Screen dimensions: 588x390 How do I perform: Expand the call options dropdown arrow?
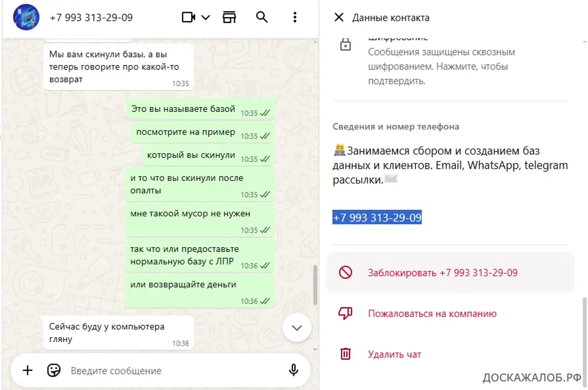point(206,18)
